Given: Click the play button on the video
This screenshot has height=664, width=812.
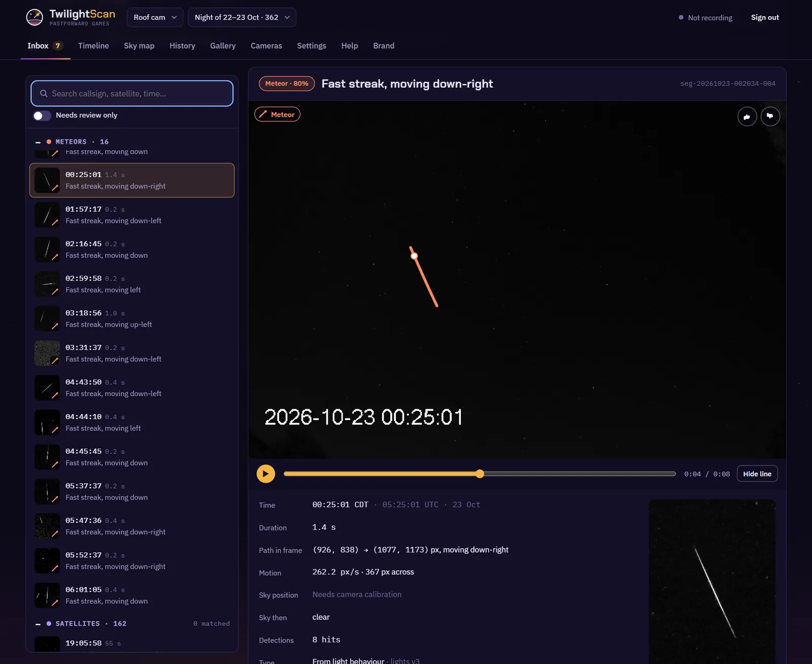Looking at the screenshot, I should pos(266,474).
